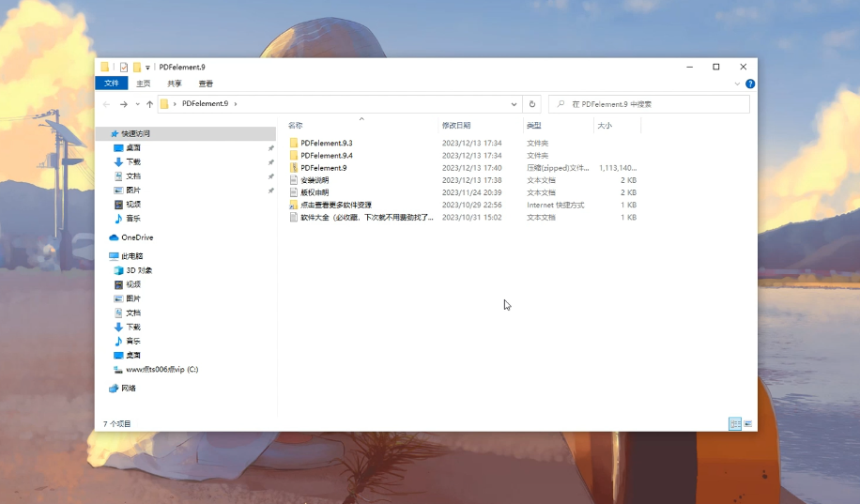Select the 软件大全 text document icon
The height and width of the screenshot is (504, 860).
click(x=294, y=217)
